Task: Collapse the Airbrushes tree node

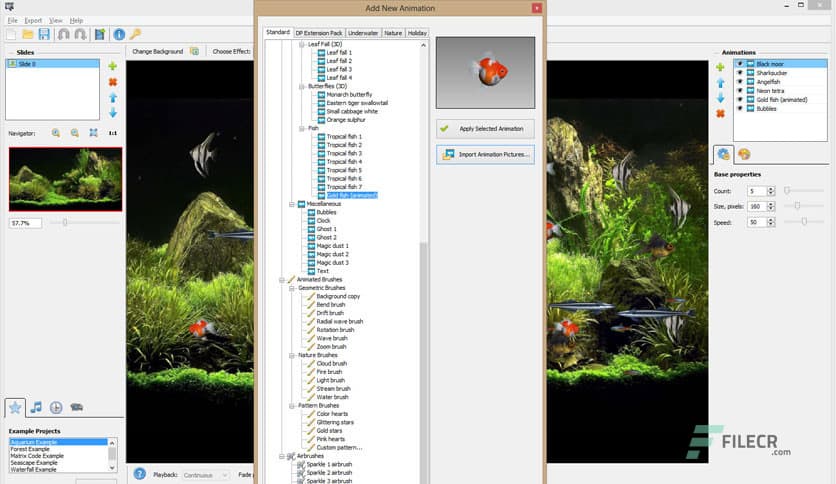Action: click(x=282, y=456)
